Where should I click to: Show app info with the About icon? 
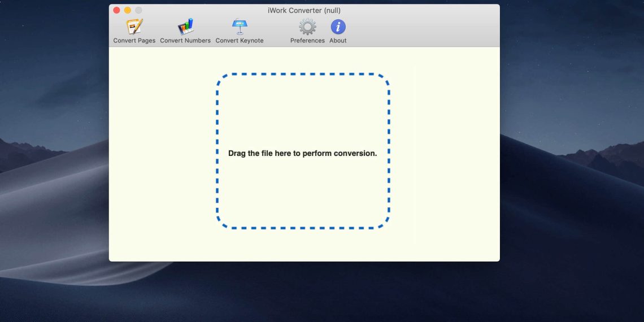click(338, 27)
